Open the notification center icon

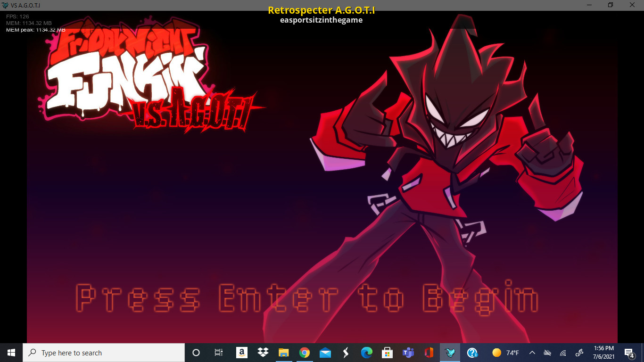[x=629, y=353]
